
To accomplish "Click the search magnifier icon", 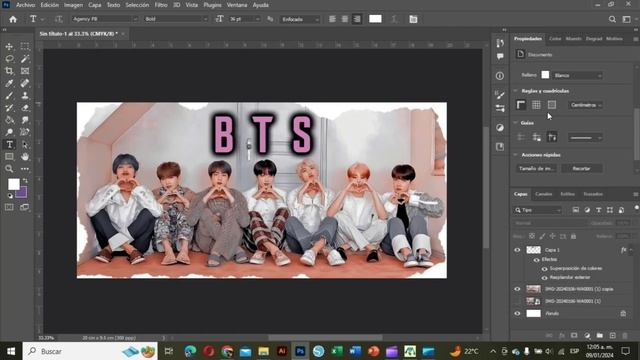I will pyautogui.click(x=612, y=19).
